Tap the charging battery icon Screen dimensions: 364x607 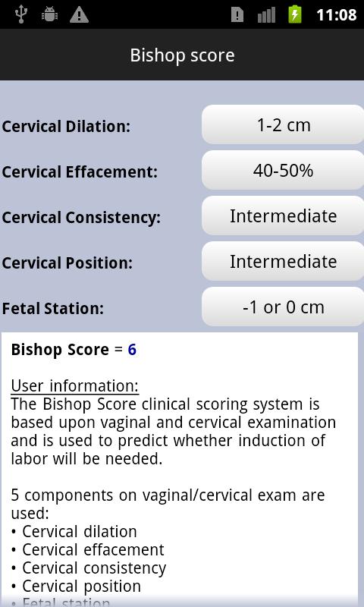click(x=295, y=14)
